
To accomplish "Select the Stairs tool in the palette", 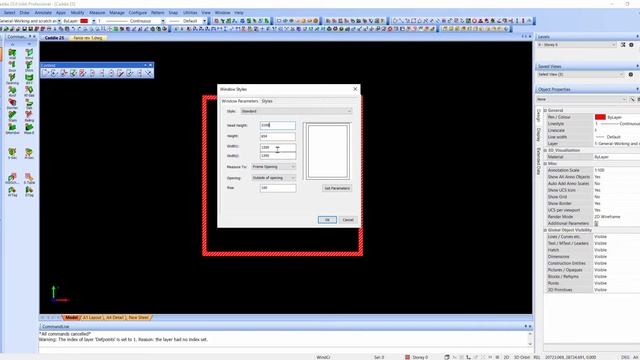I will [12, 115].
